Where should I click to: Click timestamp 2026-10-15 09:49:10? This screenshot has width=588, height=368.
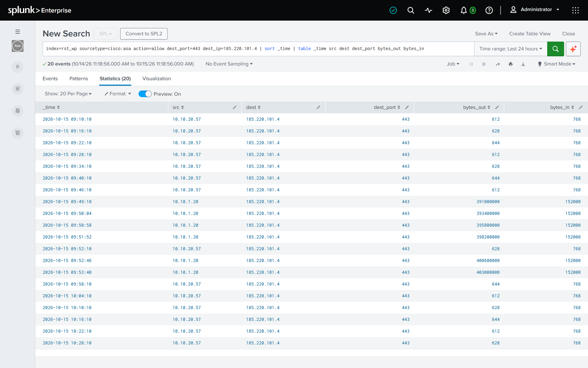67,202
